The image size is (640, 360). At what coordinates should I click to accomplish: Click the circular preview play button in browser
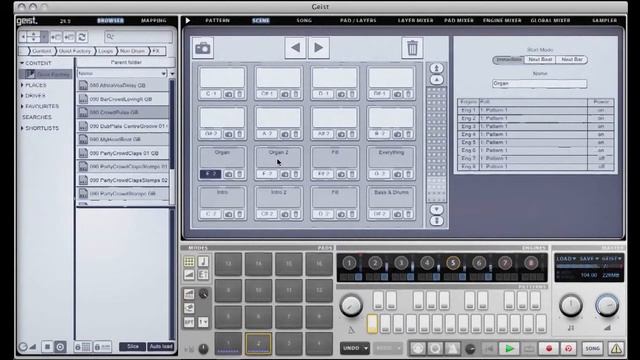coord(60,347)
